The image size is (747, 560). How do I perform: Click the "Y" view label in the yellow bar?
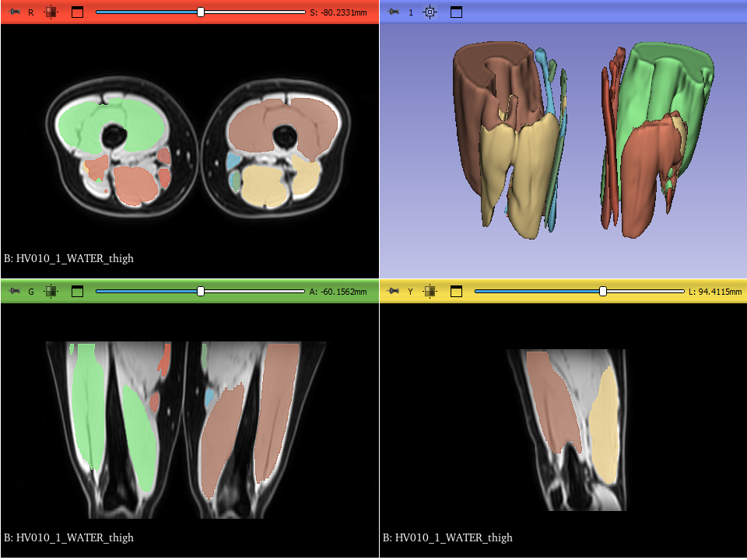click(410, 292)
